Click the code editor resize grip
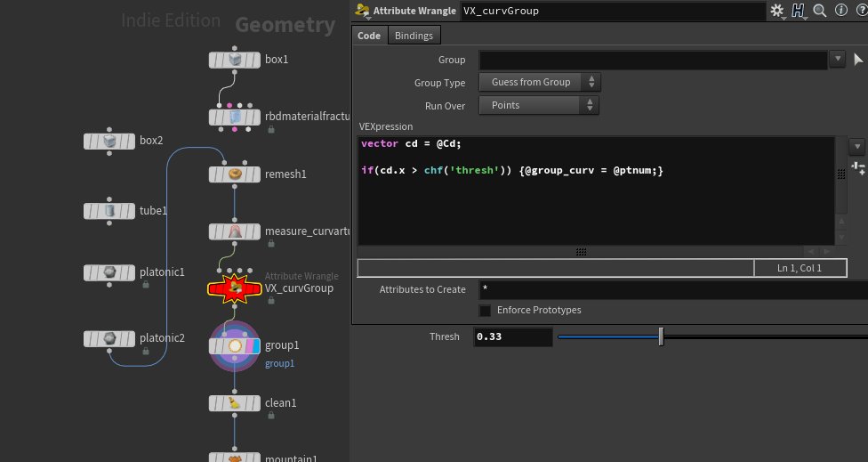The height and width of the screenshot is (462, 868). 581,252
